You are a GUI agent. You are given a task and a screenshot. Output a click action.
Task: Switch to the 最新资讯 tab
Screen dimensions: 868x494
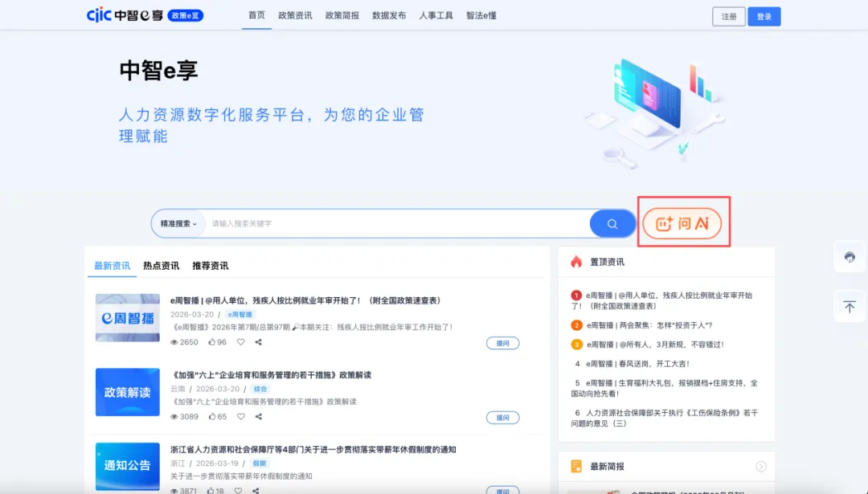[x=112, y=266]
